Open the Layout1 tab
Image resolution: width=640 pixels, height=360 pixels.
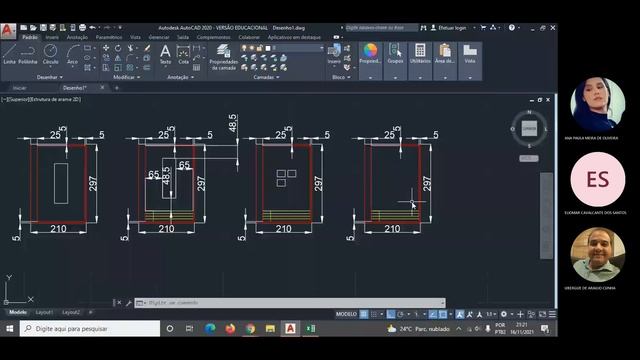[x=44, y=312]
